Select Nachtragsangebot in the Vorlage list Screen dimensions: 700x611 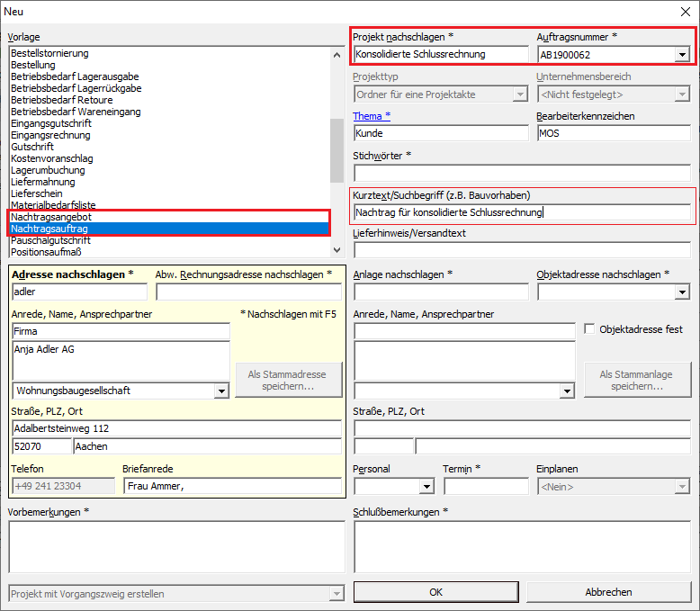pos(51,217)
